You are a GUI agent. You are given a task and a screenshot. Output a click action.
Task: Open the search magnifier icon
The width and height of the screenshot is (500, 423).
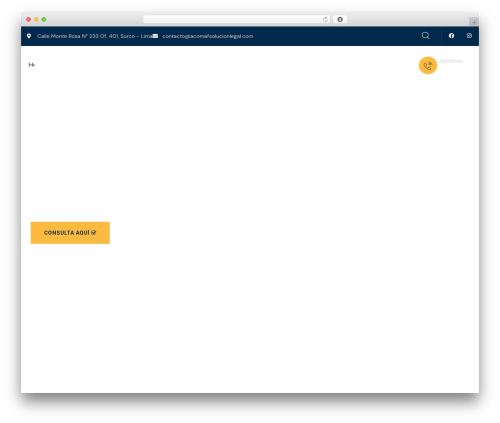click(425, 35)
